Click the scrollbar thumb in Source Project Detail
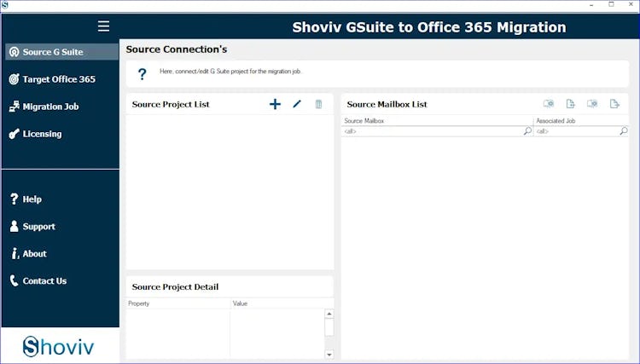Screen dimensions: 640x364 click(x=329, y=327)
